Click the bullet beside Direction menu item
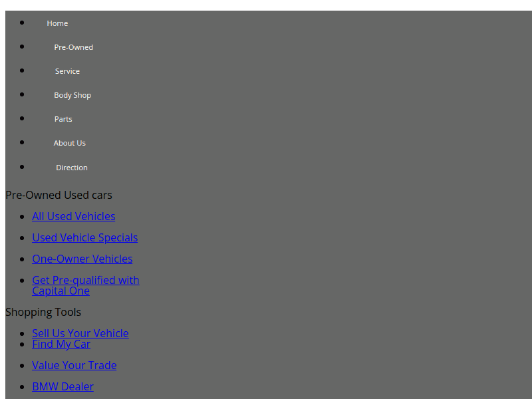Viewport: 532px width, 399px height. [22, 167]
